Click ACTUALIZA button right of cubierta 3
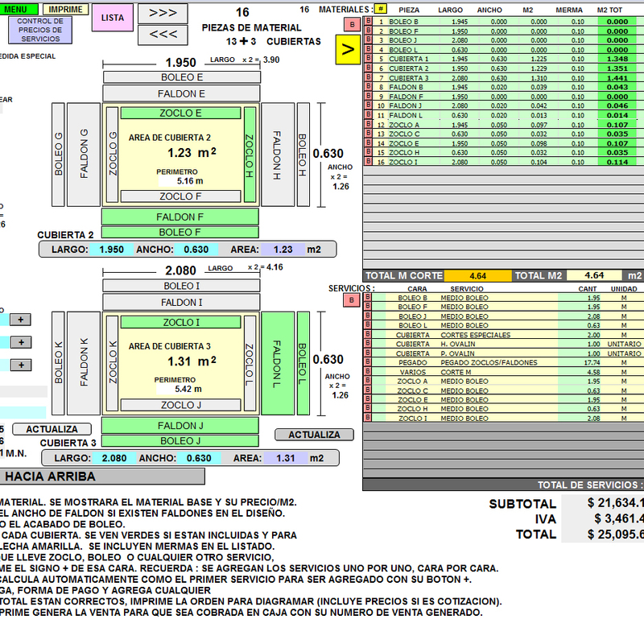This screenshot has width=644, height=644. [314, 435]
